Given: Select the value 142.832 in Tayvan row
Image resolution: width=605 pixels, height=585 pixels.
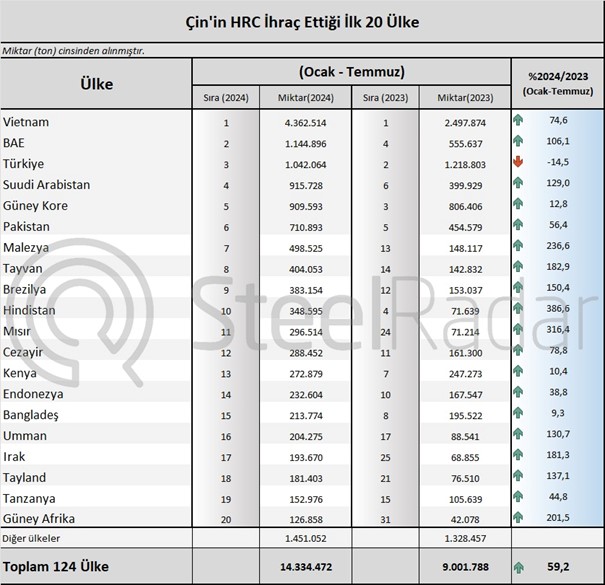Looking at the screenshot, I should (465, 269).
